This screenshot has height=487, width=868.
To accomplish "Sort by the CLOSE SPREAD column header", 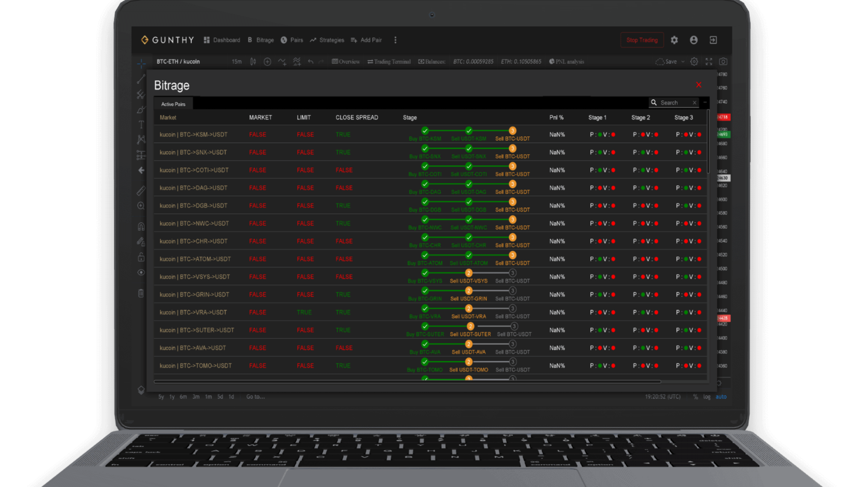I will [x=357, y=118].
